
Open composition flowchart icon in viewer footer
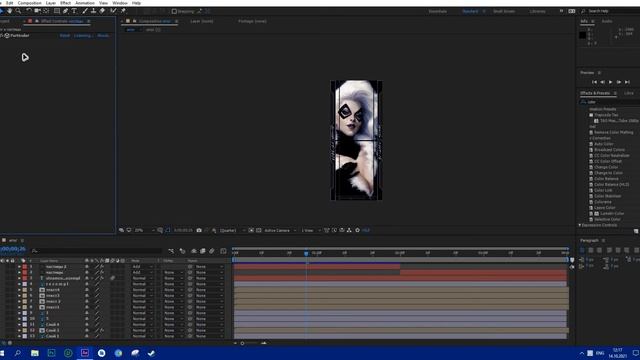pos(349,230)
